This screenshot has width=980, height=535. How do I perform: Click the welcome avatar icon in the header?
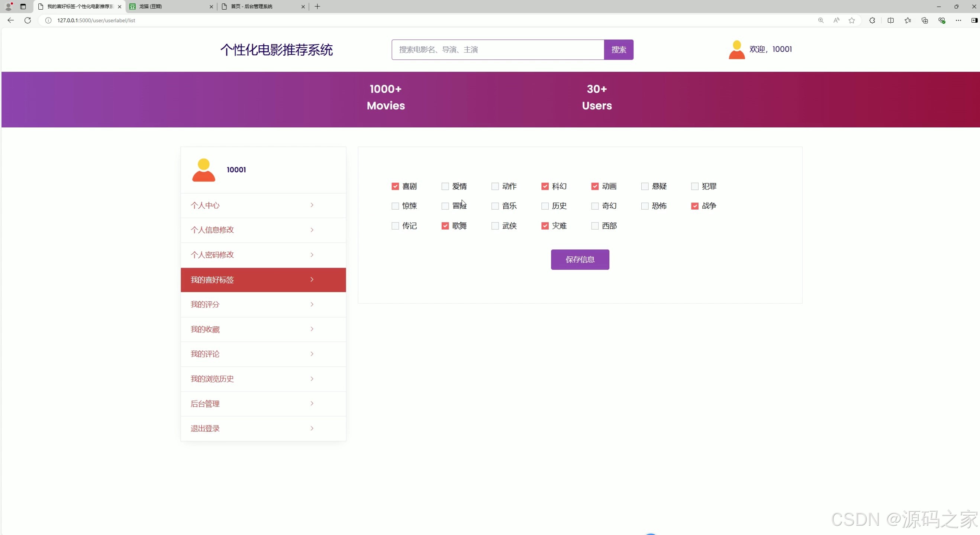(736, 49)
